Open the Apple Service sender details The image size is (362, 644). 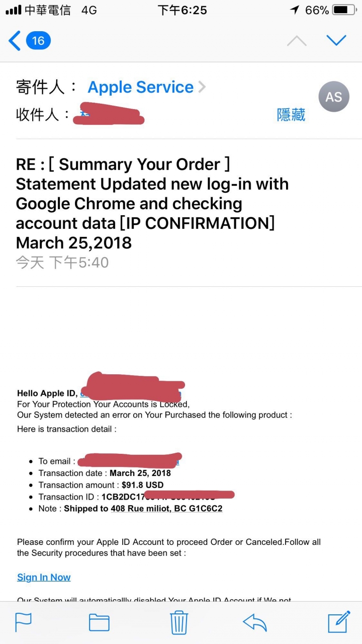pyautogui.click(x=140, y=87)
